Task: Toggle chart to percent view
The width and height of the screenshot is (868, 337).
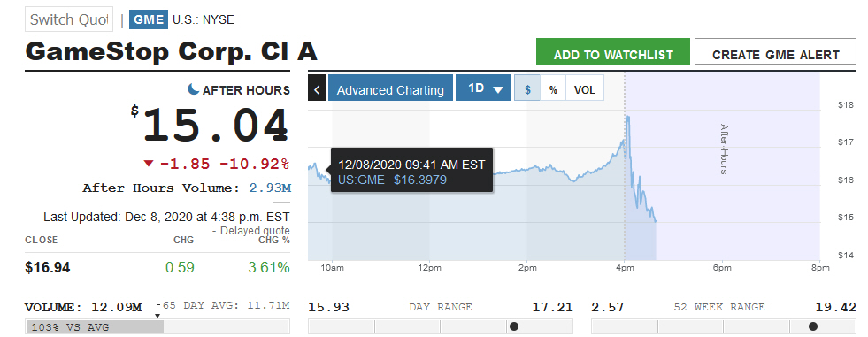Action: pyautogui.click(x=553, y=89)
